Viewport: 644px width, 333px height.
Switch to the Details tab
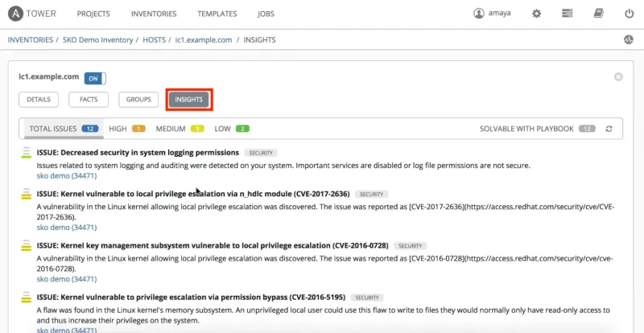click(x=39, y=100)
